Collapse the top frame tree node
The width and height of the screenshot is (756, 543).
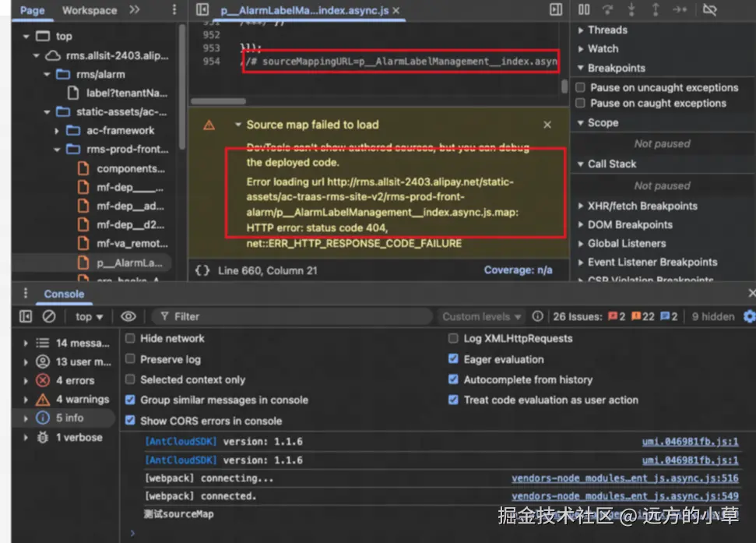26,36
